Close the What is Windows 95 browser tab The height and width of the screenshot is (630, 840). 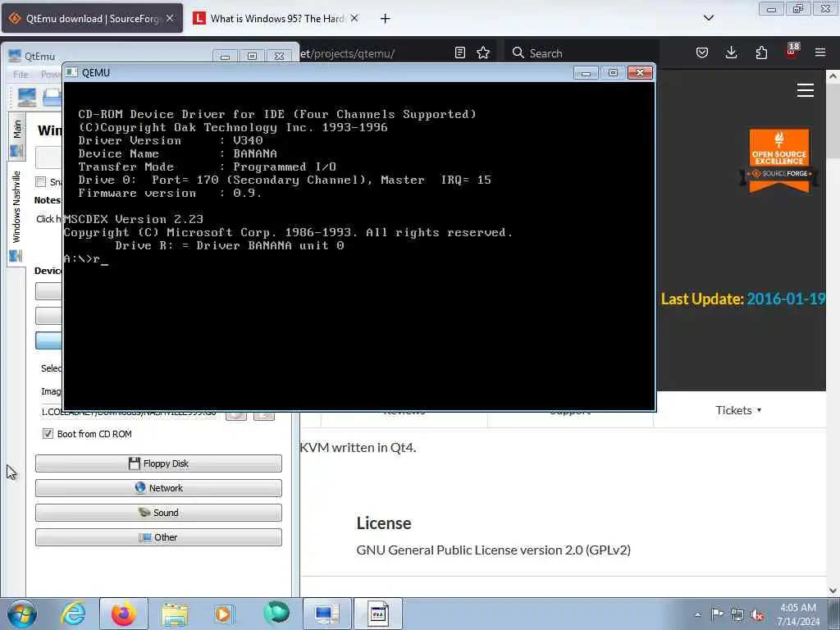pos(354,18)
